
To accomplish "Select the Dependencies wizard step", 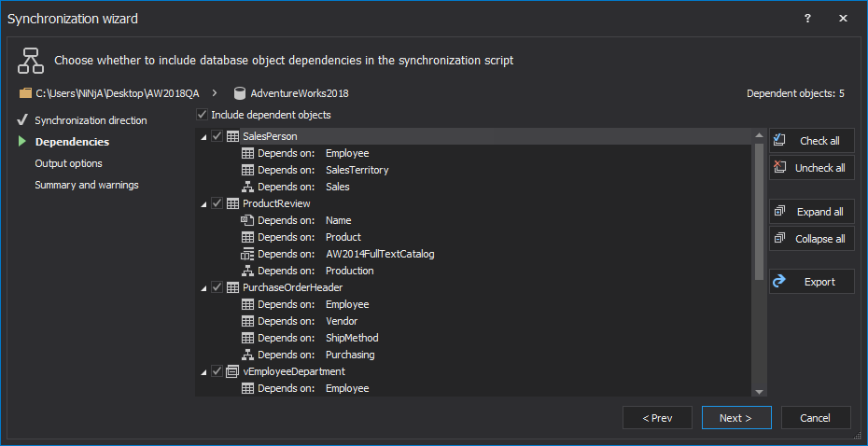I will 72,142.
